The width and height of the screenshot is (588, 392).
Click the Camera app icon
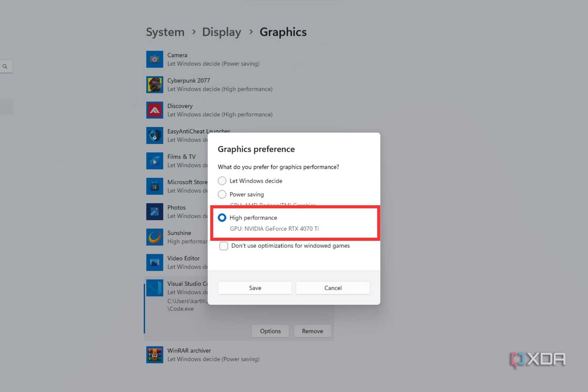[x=154, y=59]
